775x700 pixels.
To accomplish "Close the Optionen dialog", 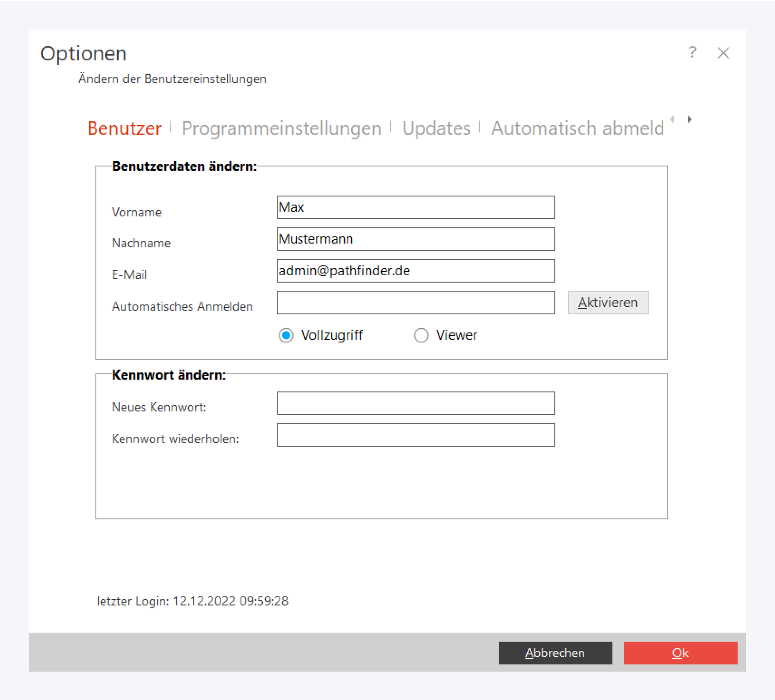I will pyautogui.click(x=723, y=53).
